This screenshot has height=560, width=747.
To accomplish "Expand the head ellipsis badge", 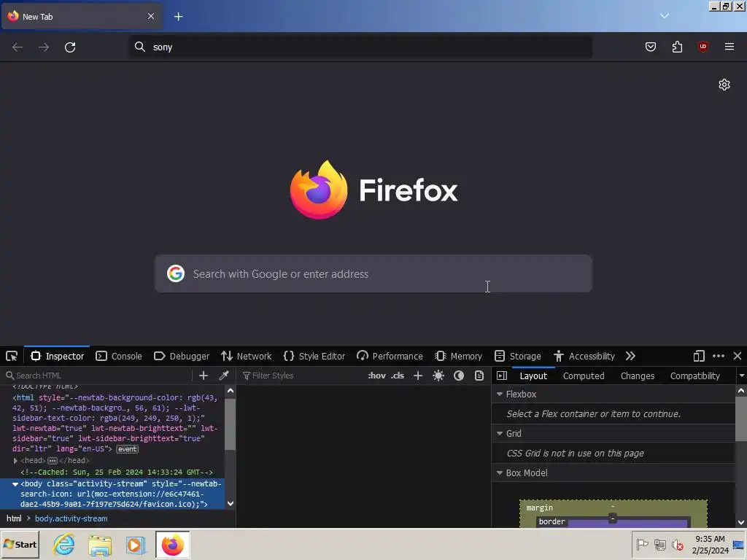I will [53, 461].
